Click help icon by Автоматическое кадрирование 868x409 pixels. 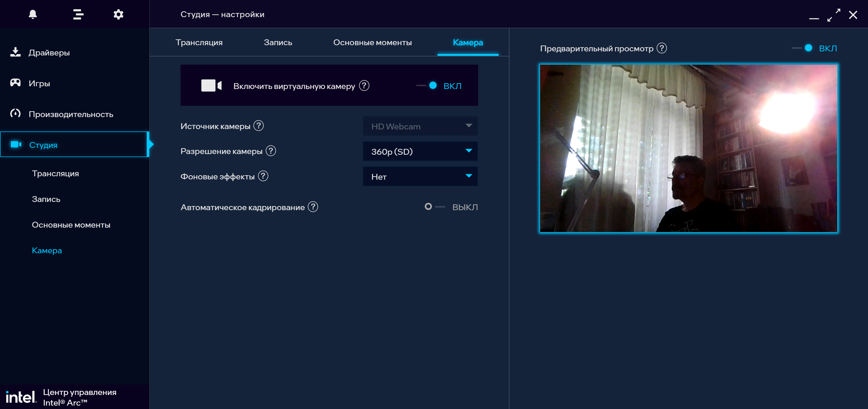coord(313,207)
